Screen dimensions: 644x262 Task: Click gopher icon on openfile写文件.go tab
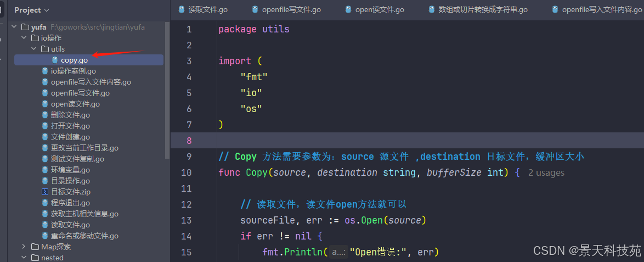pos(255,10)
